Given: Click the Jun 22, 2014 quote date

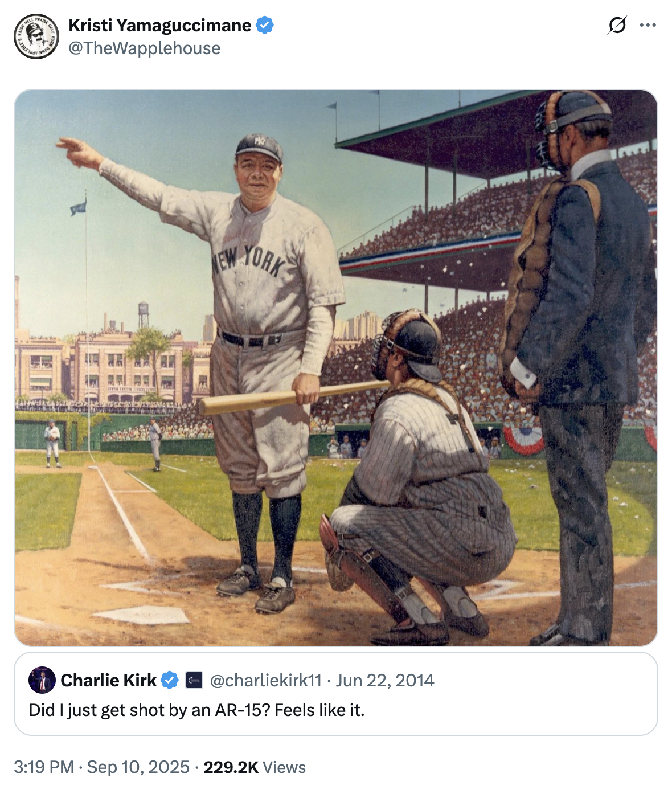Looking at the screenshot, I should coord(385,680).
